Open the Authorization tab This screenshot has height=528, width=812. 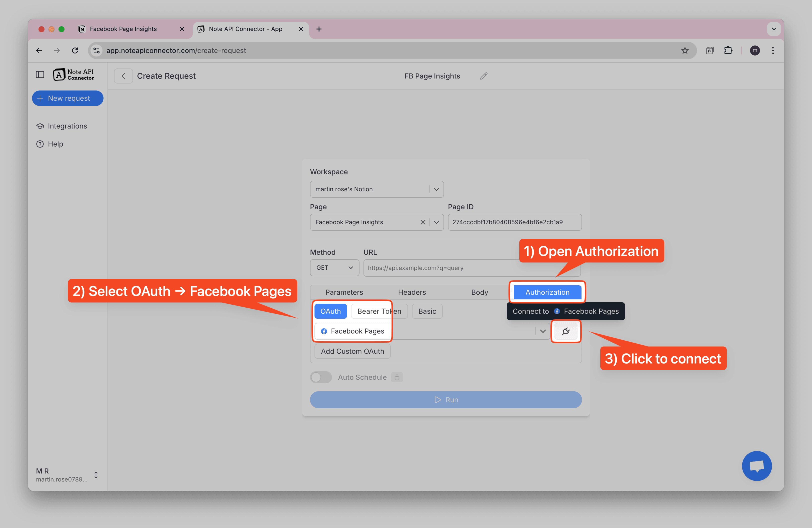coord(547,292)
